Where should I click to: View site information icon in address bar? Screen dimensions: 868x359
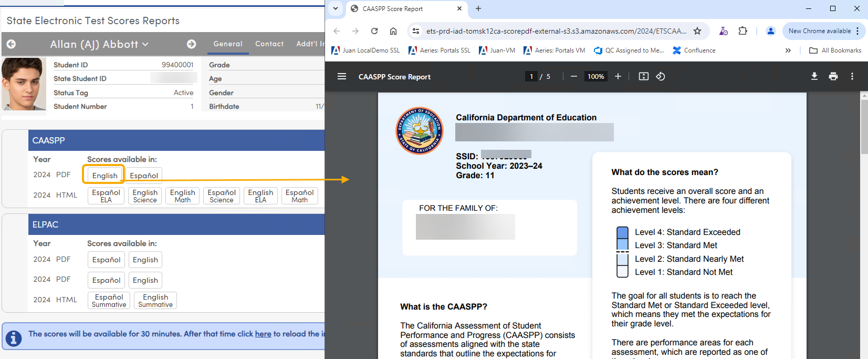coord(416,31)
